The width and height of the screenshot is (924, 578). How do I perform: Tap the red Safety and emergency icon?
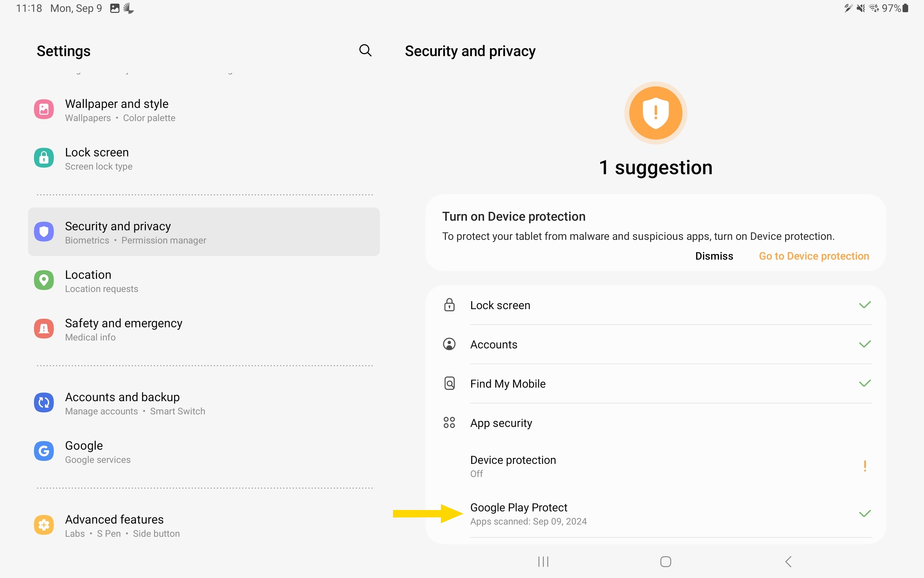[x=44, y=329]
